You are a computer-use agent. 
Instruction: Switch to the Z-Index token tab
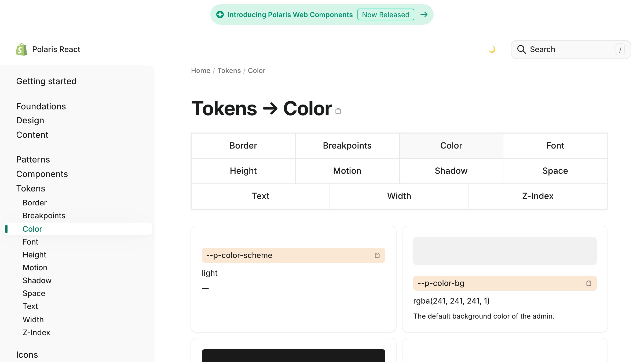tap(538, 196)
